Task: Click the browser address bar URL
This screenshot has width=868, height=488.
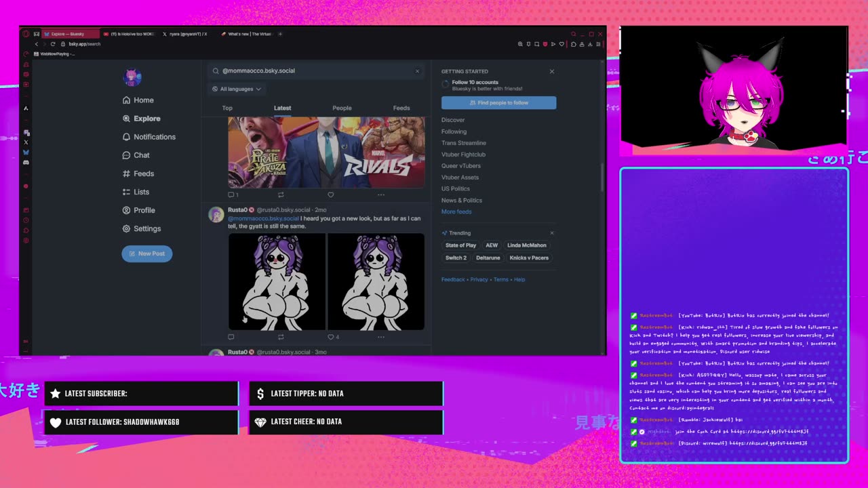Action: point(84,44)
